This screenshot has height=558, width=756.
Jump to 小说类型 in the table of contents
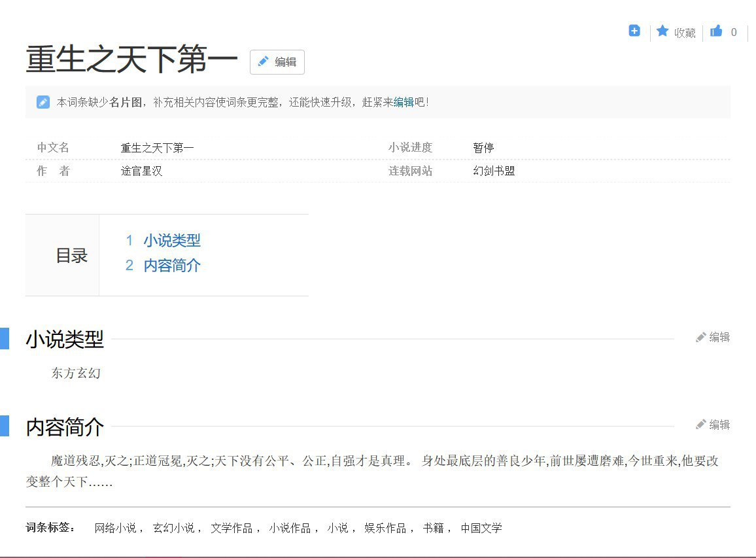pyautogui.click(x=171, y=241)
